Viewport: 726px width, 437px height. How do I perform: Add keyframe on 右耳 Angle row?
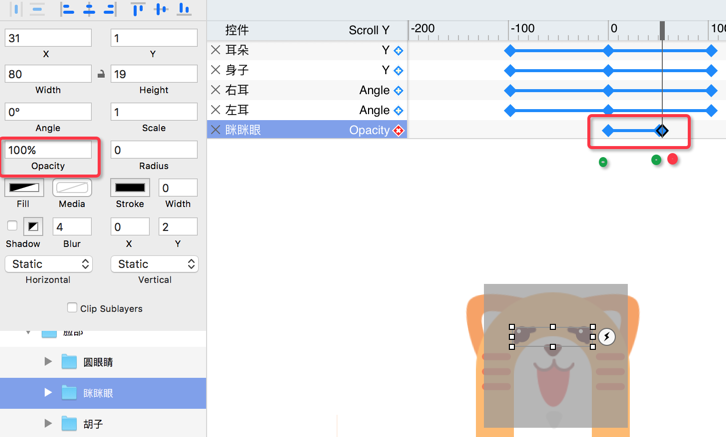tap(398, 90)
